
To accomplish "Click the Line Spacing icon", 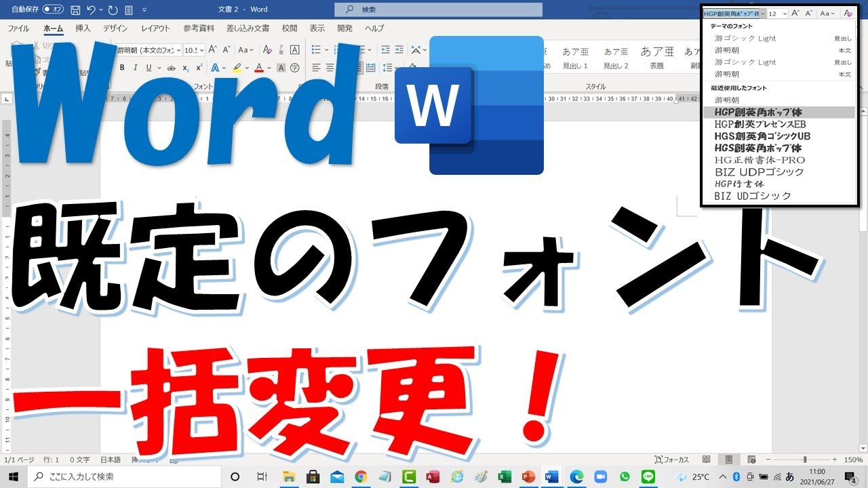I will 387,68.
